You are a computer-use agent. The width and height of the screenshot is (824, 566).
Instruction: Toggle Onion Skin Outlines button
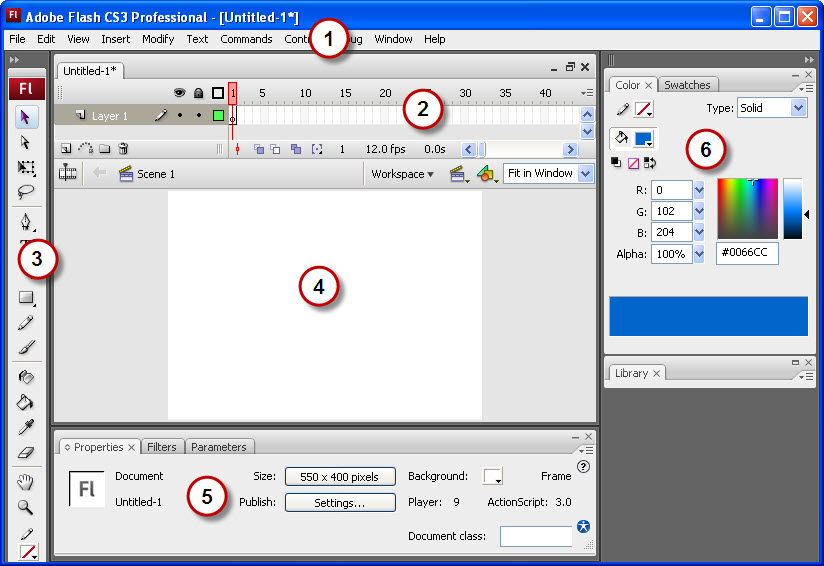(275, 149)
